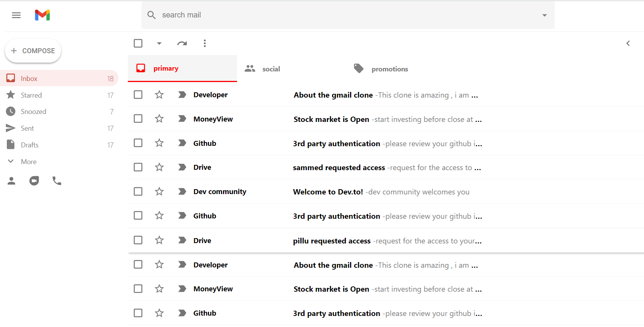Open the hamburger main menu
The width and height of the screenshot is (644, 327).
coord(16,15)
